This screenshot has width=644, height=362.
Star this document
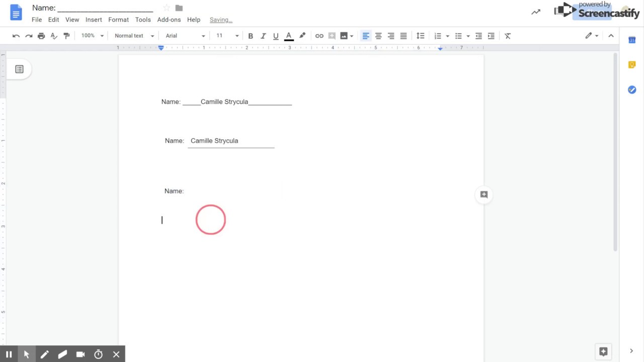click(x=167, y=8)
